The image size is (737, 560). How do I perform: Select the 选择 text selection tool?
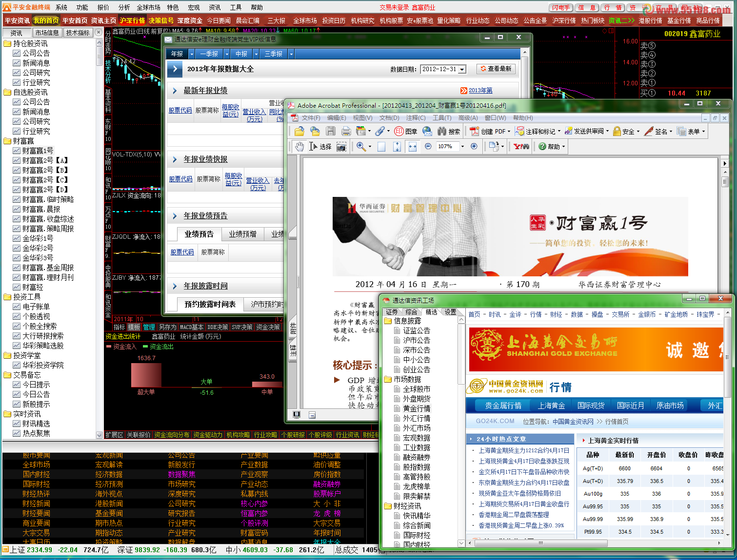point(320,146)
